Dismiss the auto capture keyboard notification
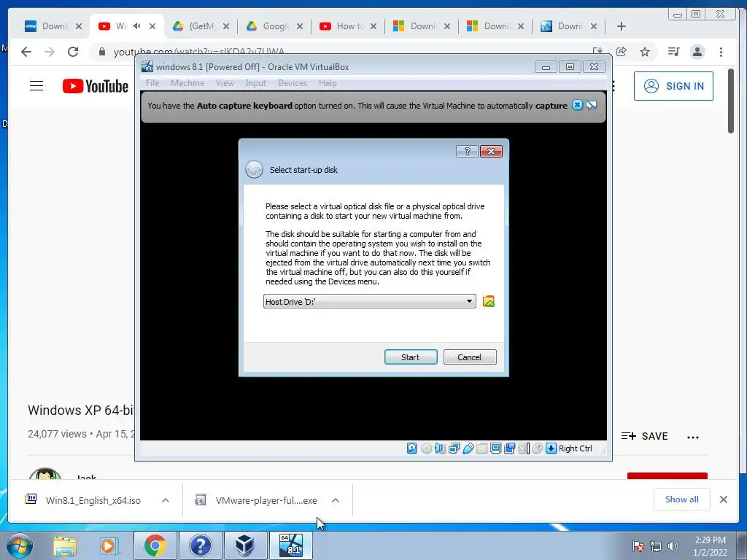The height and width of the screenshot is (560, 747). tap(577, 105)
